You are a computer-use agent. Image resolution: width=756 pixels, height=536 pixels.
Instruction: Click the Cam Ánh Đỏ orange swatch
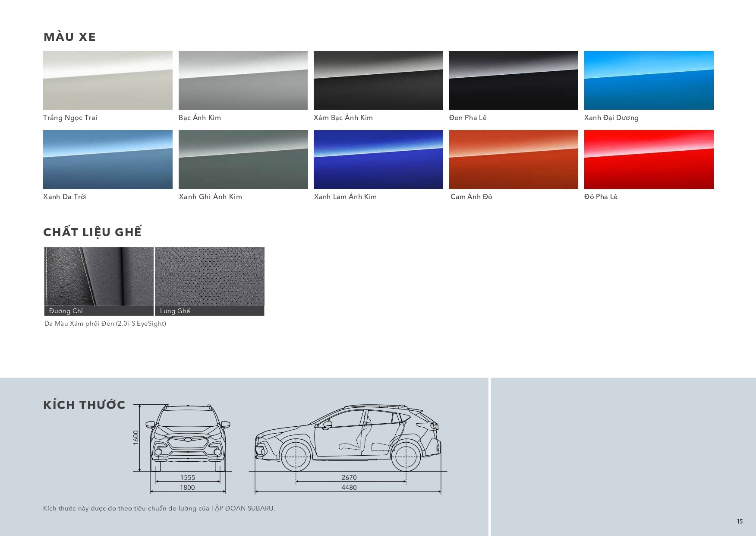(513, 159)
